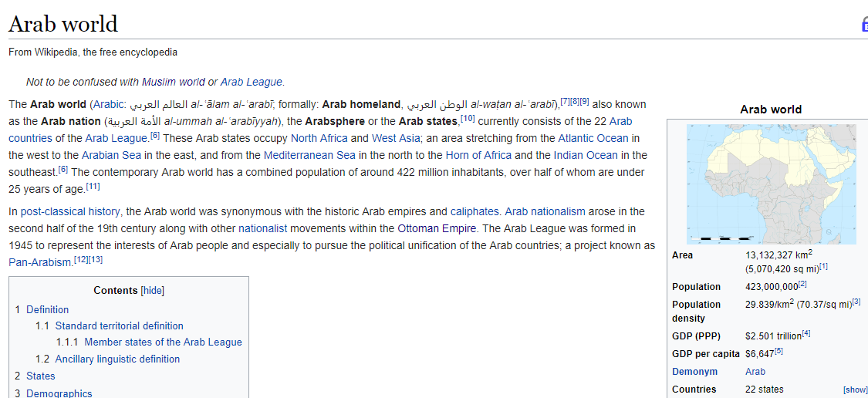The width and height of the screenshot is (868, 398).
Task: Open the Demonym link in infobox
Action: click(694, 372)
